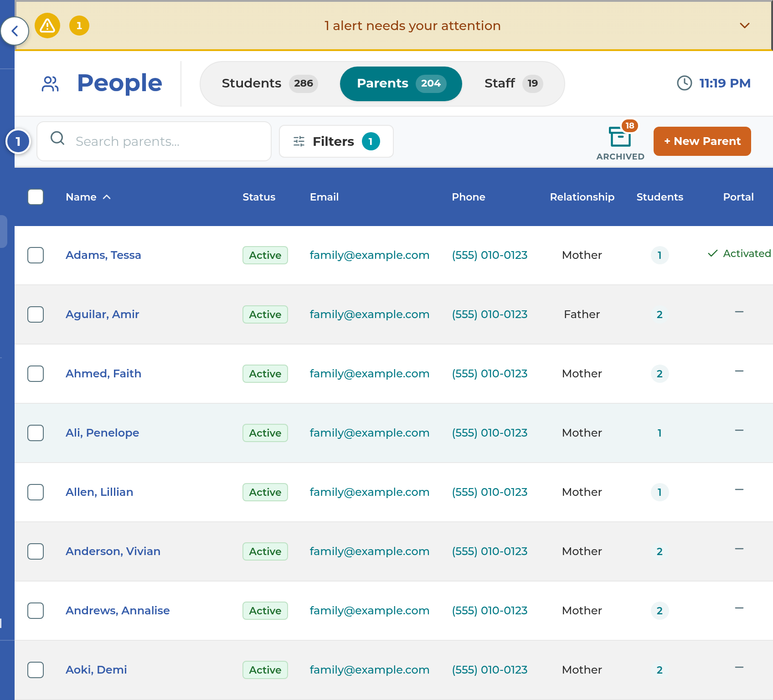Screen dimensions: 773x700
Task: Select the Parents tab
Action: coord(401,83)
